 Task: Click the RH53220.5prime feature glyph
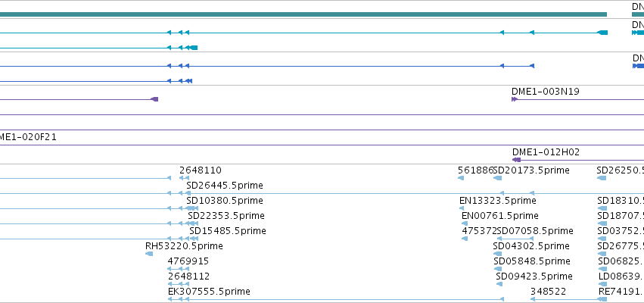(x=149, y=254)
